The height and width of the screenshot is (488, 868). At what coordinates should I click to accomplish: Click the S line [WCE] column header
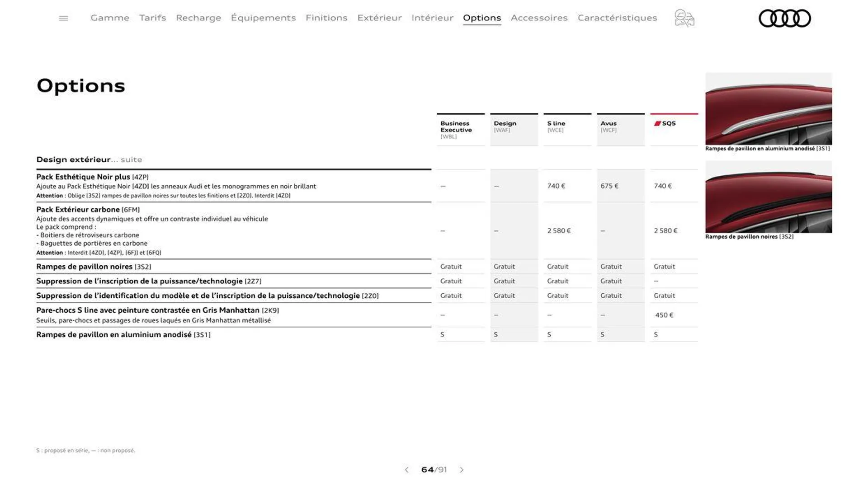567,130
